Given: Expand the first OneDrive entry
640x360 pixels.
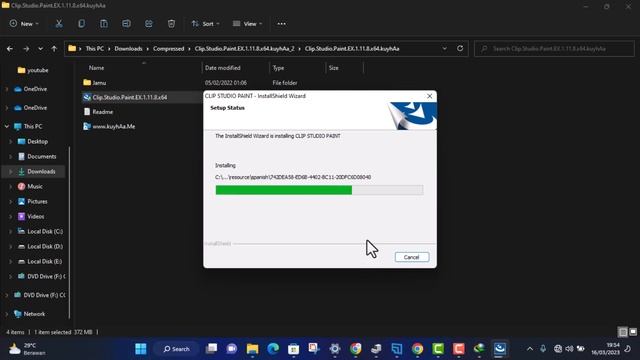Looking at the screenshot, I should (7, 89).
